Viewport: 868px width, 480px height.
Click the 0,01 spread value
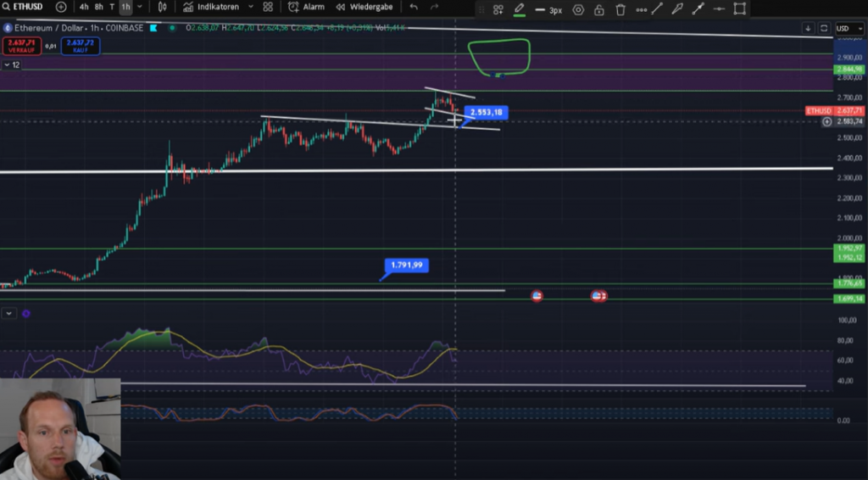(x=50, y=47)
